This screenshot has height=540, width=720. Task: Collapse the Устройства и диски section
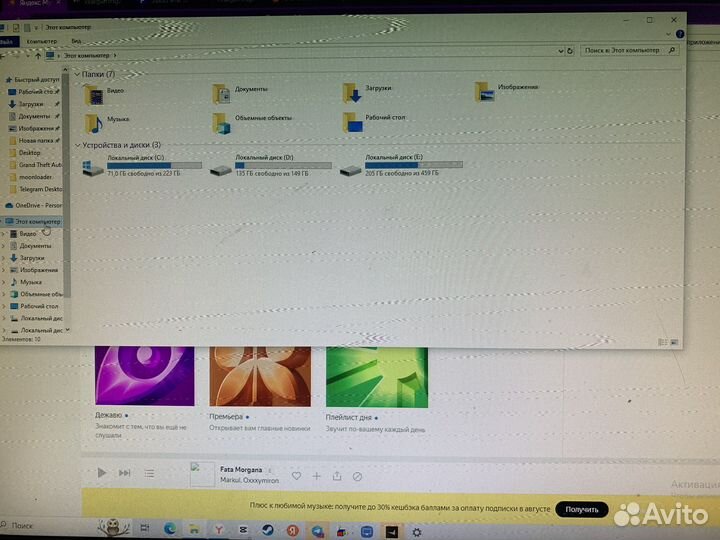[78, 146]
